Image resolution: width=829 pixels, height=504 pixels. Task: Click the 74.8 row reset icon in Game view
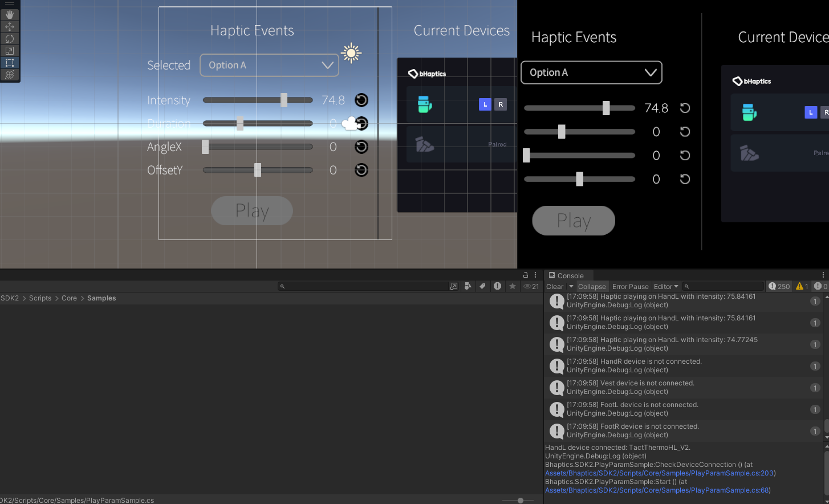(x=685, y=108)
